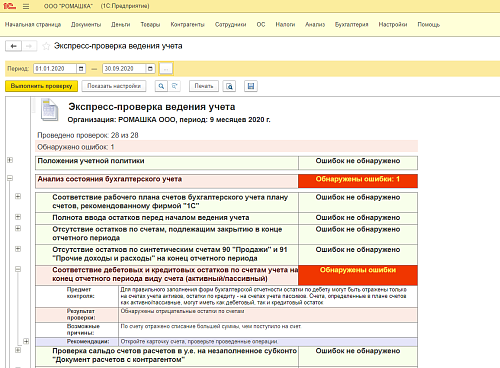The height and width of the screenshot is (368, 500).
Task: Open the 1C main hamburger menu
Action: pos(26,6)
